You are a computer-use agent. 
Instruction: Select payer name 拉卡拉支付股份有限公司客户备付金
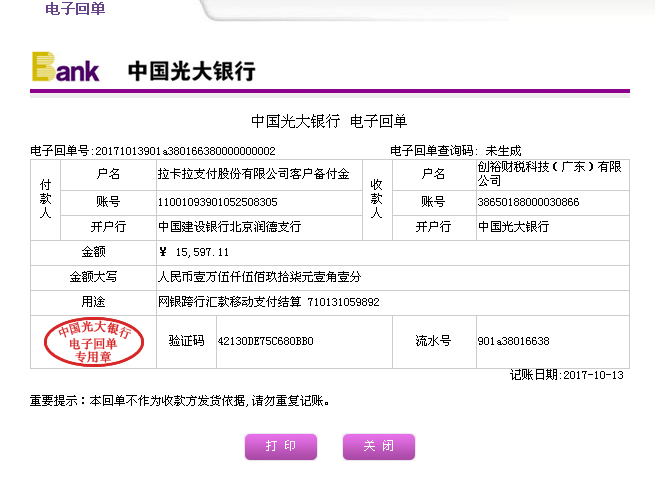click(253, 174)
